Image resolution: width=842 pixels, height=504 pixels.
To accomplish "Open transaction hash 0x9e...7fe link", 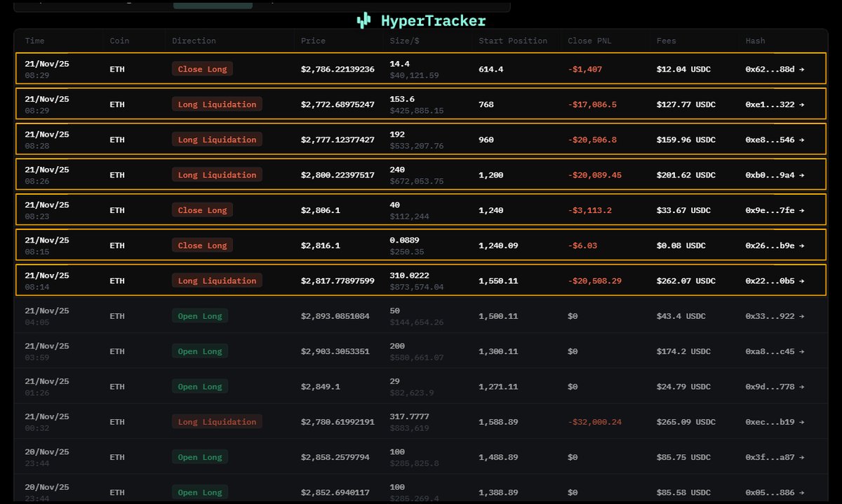I will tap(775, 210).
